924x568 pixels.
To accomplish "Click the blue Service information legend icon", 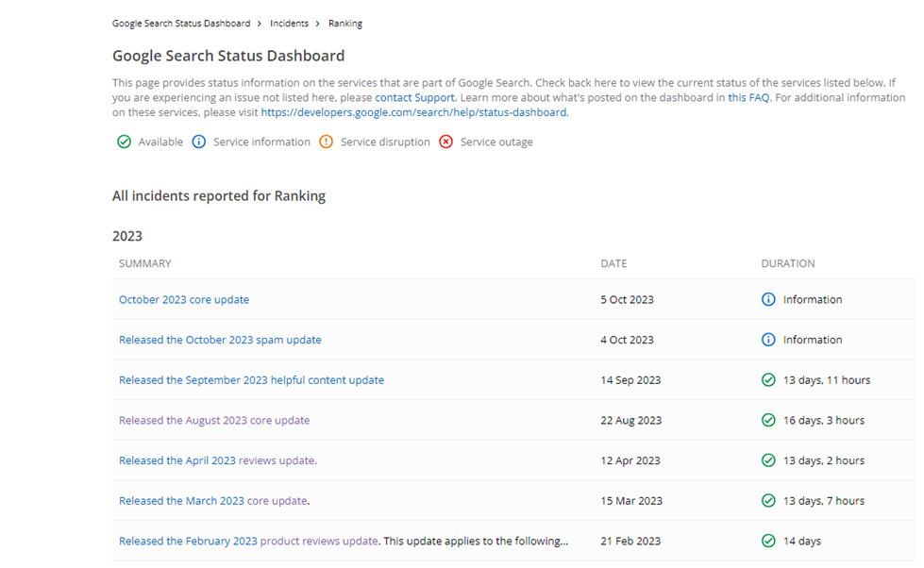I will (x=199, y=142).
